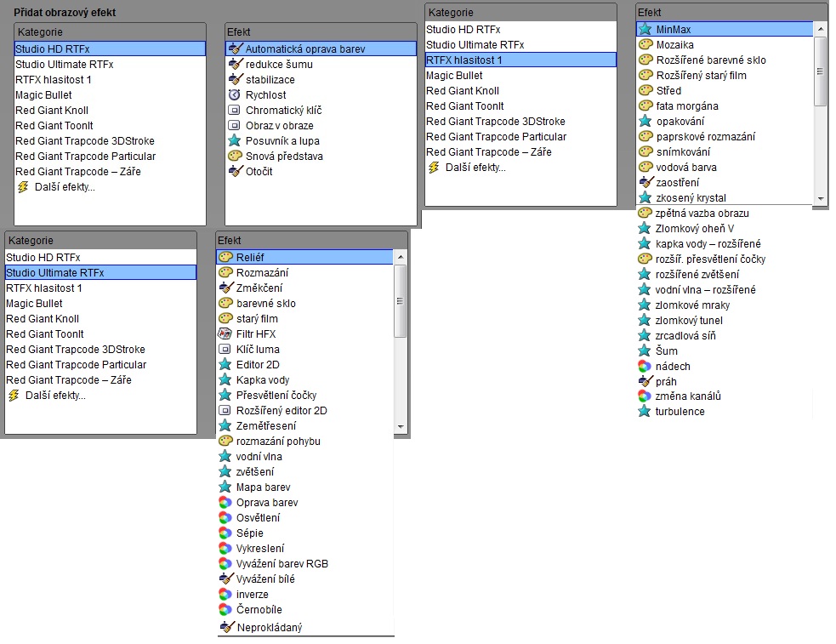Click the Automatická oprava barev effect icon
The width and height of the screenshot is (836, 644).
[235, 49]
